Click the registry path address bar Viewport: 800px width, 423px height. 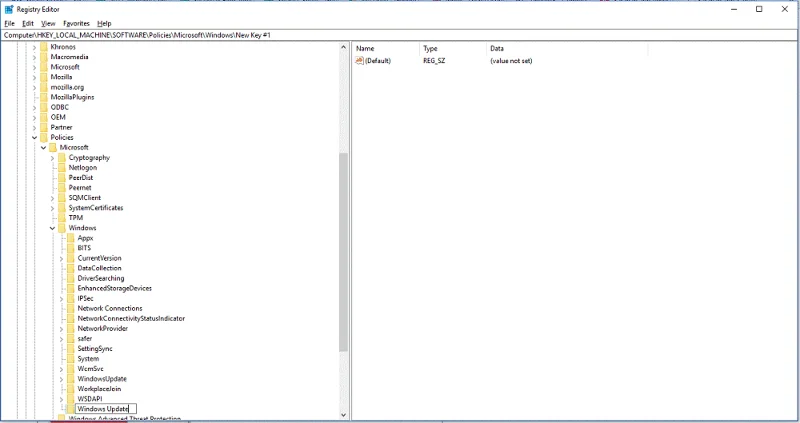(x=399, y=35)
